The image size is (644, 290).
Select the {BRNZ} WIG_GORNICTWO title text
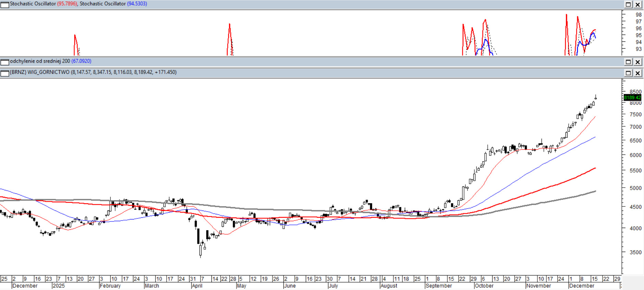pos(39,72)
